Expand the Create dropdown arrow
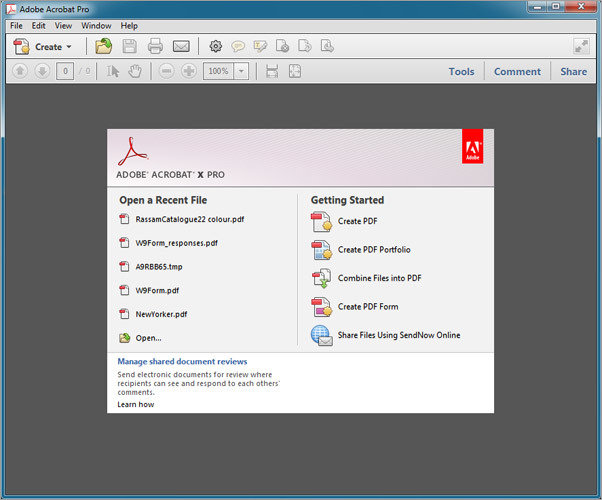The height and width of the screenshot is (500, 602). point(69,47)
